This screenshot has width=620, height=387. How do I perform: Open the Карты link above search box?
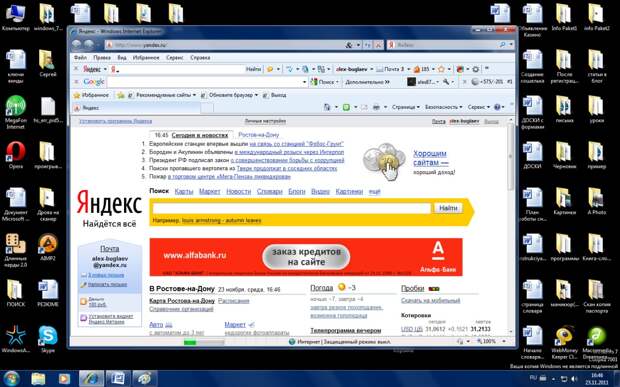tap(184, 191)
